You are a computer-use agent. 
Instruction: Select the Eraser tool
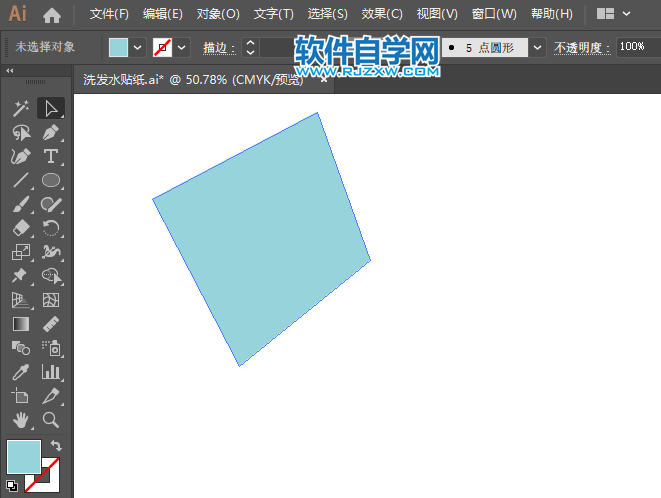pyautogui.click(x=21, y=228)
